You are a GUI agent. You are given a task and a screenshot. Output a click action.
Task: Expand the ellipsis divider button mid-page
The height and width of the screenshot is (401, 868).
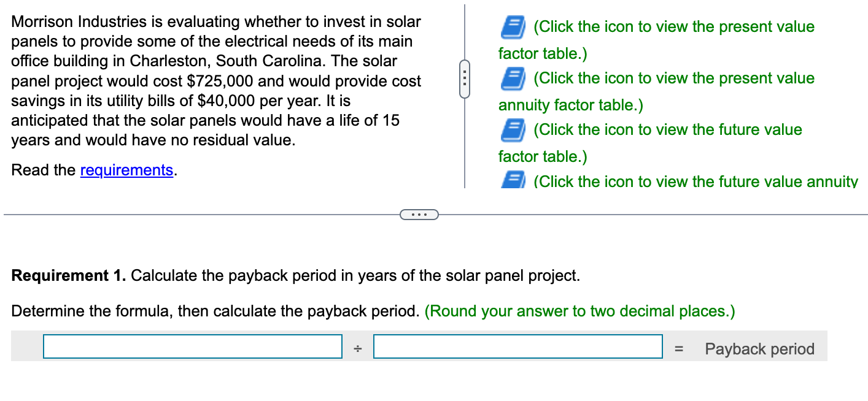point(419,214)
